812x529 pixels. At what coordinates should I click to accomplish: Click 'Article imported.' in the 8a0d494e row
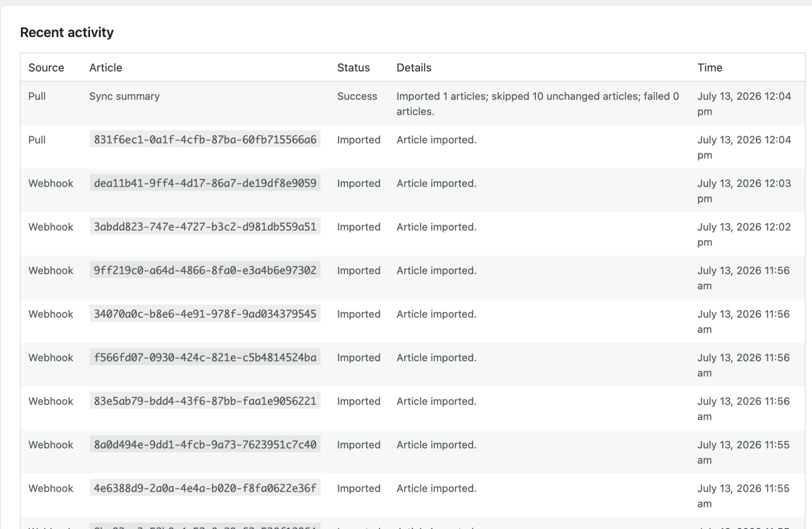(x=436, y=445)
